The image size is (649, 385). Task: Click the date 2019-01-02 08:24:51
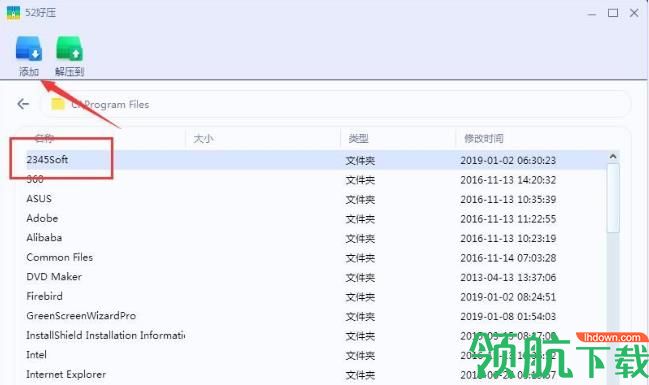(508, 297)
